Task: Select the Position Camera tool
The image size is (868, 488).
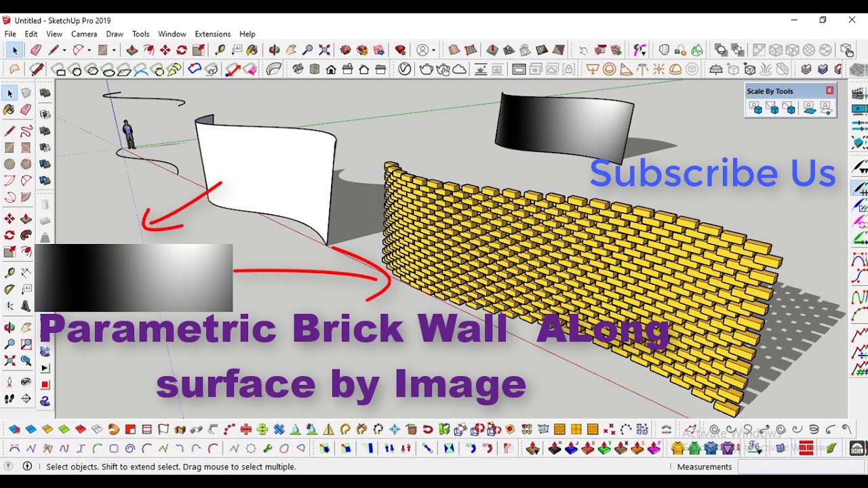Action: point(9,382)
